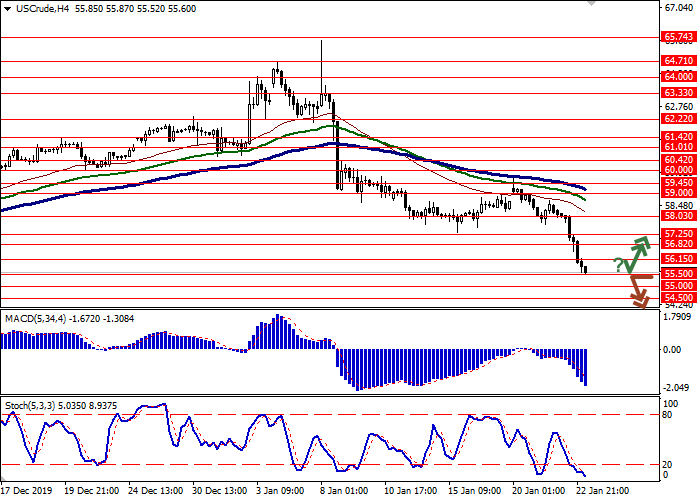Click the green question mark symbol
This screenshot has width=700, height=500.
619,264
